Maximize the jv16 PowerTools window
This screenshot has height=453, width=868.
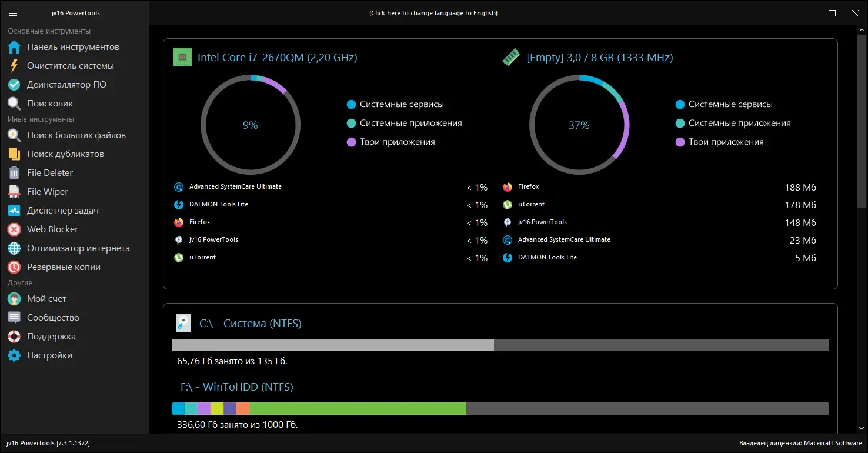(x=832, y=13)
